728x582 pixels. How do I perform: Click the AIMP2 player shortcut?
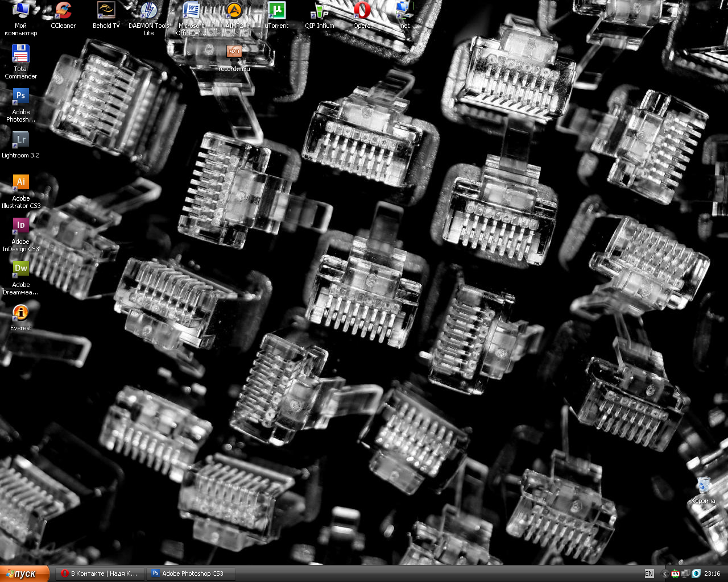click(x=234, y=11)
